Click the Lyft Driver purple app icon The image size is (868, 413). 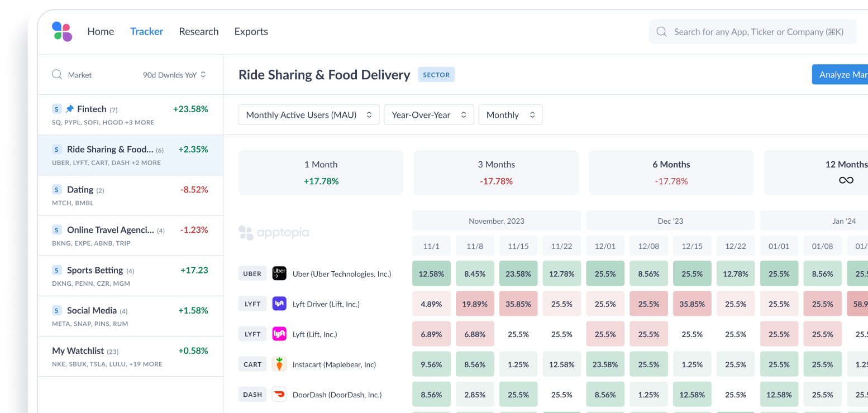[279, 304]
